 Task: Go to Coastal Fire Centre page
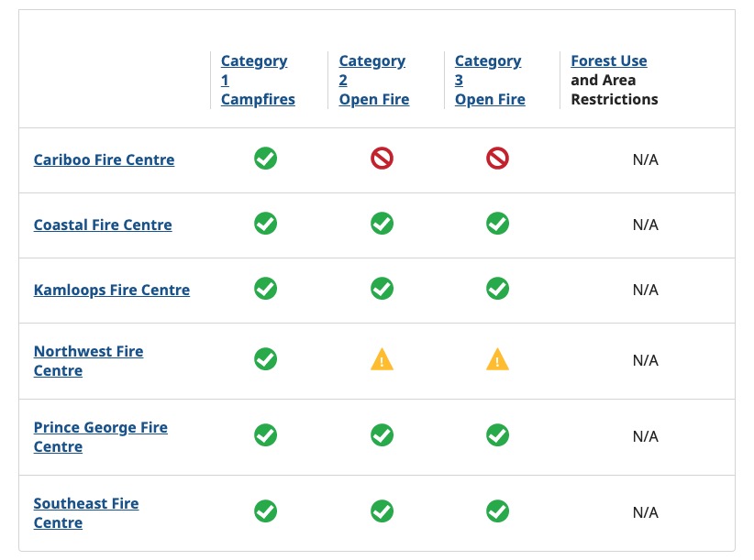(x=103, y=225)
